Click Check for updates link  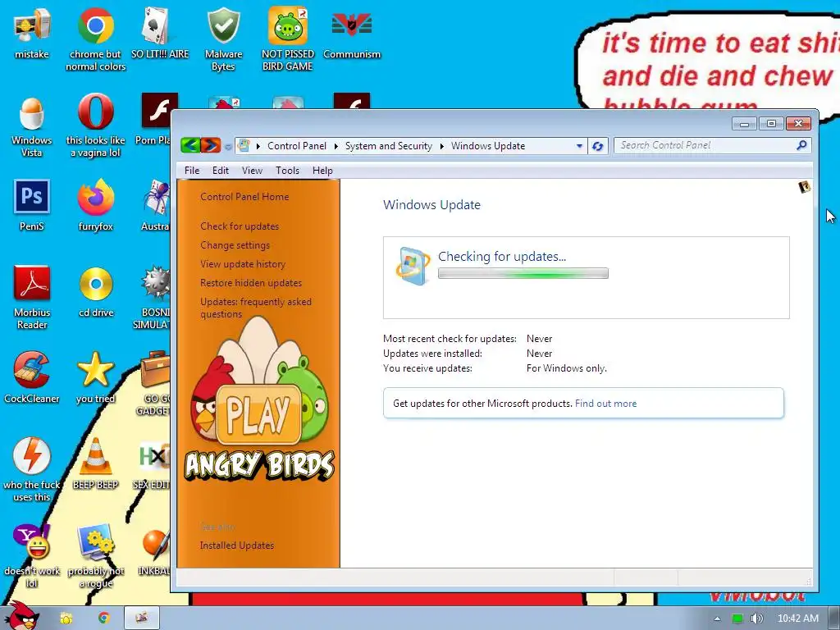click(240, 226)
